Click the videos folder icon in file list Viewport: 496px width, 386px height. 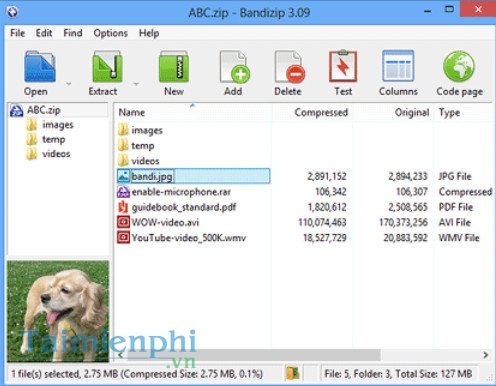(x=123, y=160)
